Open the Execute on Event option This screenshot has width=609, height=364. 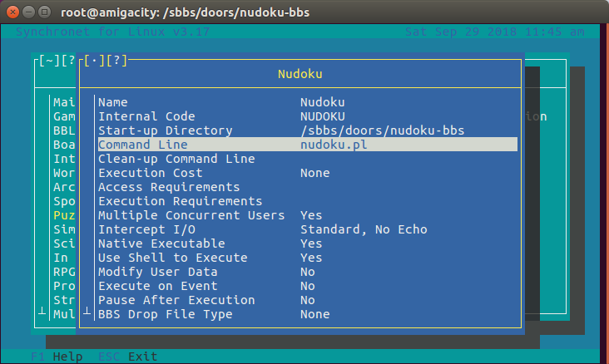click(308, 286)
